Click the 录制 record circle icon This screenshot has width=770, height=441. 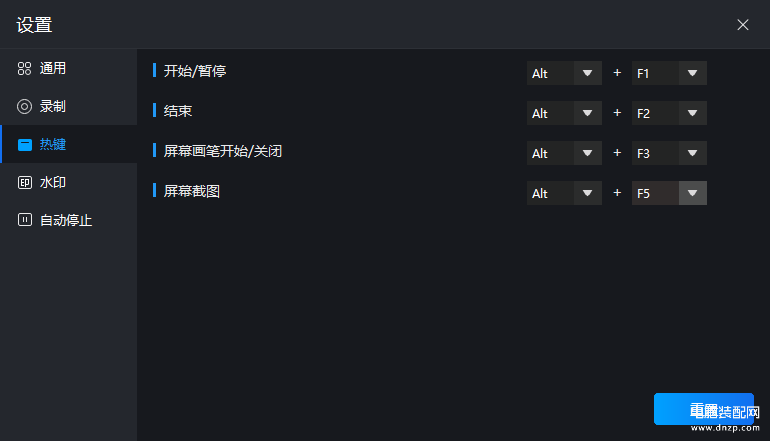(25, 107)
